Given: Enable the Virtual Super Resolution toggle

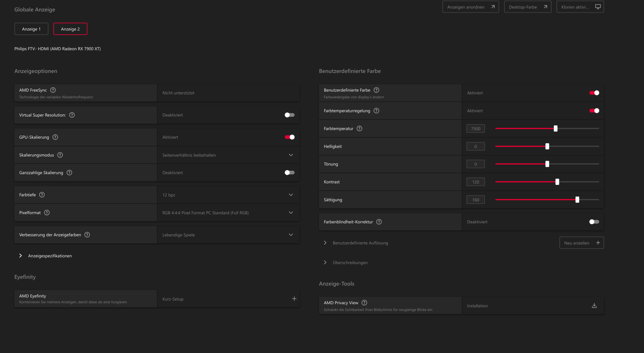Looking at the screenshot, I should 289,115.
